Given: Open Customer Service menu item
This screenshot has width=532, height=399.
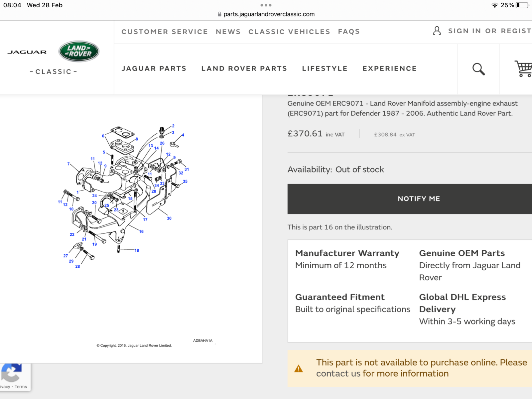Looking at the screenshot, I should tap(165, 32).
